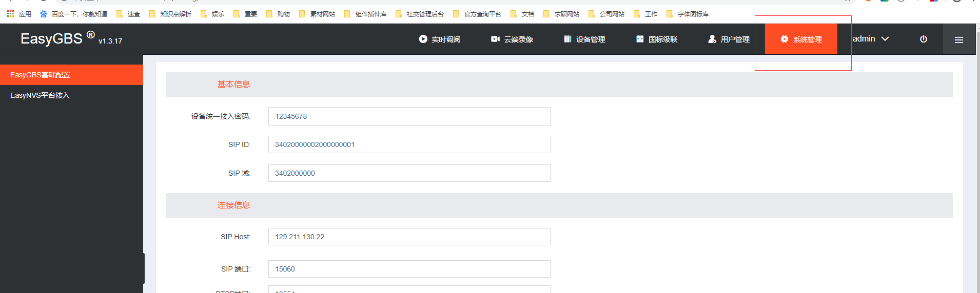Open the 重要 bookmark folder
Image resolution: width=980 pixels, height=293 pixels.
[x=245, y=14]
